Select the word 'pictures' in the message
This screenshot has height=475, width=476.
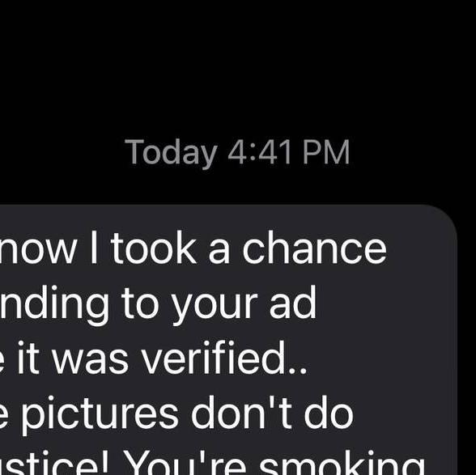(x=100, y=414)
